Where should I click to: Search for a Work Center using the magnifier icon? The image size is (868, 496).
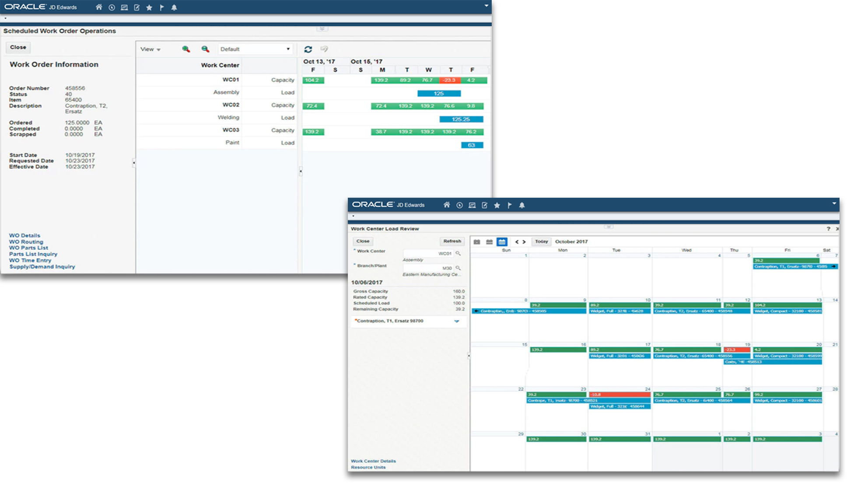click(x=458, y=253)
